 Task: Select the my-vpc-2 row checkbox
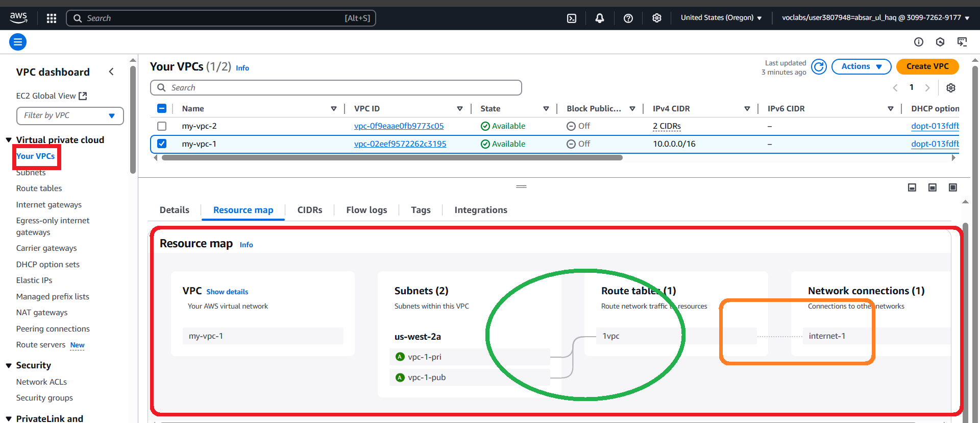162,126
